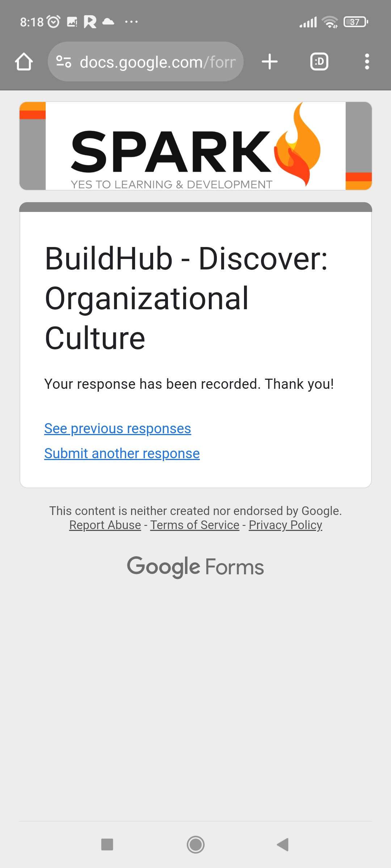Open Privacy Policy link

285,525
